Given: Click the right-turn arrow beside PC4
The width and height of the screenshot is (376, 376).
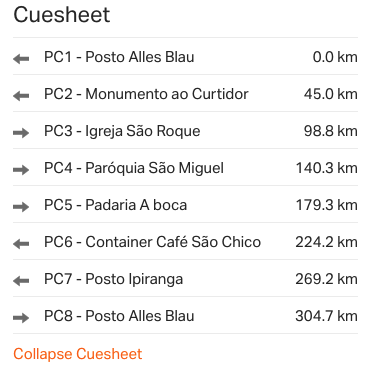Looking at the screenshot, I should (x=21, y=170).
